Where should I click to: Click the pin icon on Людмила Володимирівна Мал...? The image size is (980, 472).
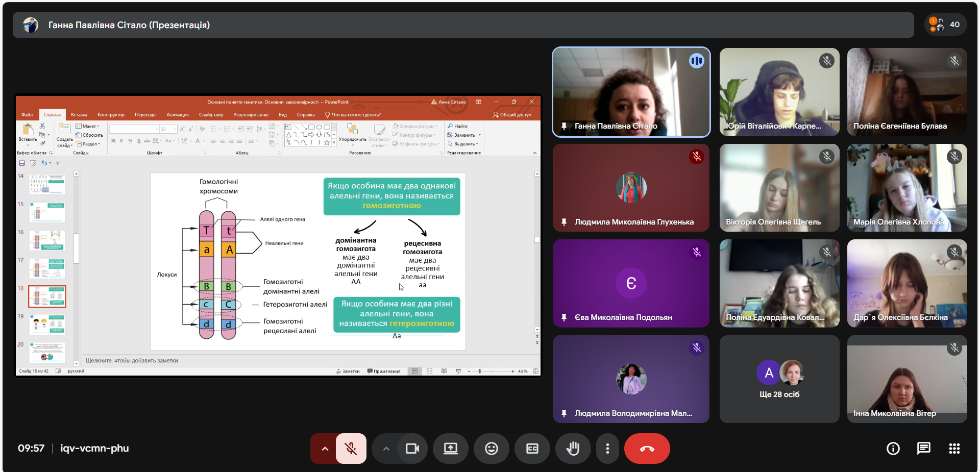point(564,413)
